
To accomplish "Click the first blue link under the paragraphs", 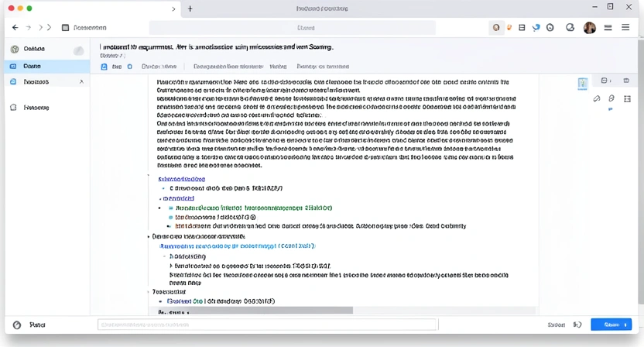I will pos(182,179).
